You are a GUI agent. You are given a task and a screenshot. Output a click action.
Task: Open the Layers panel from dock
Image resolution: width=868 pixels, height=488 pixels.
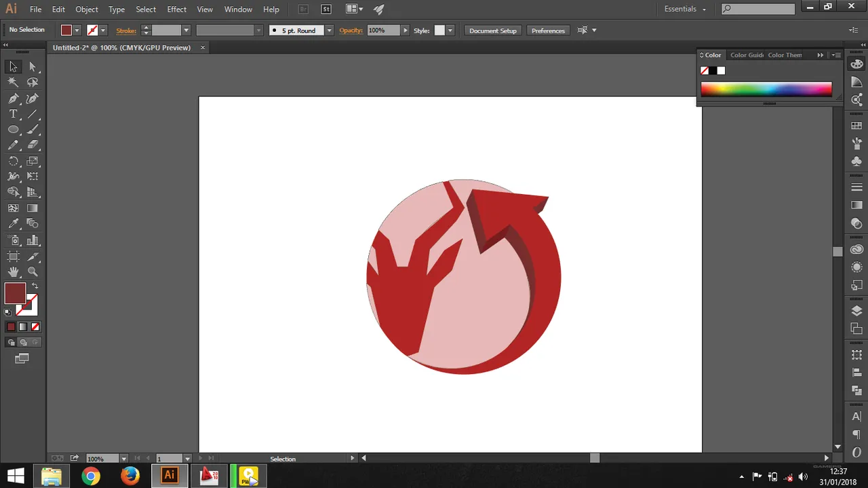point(856,311)
